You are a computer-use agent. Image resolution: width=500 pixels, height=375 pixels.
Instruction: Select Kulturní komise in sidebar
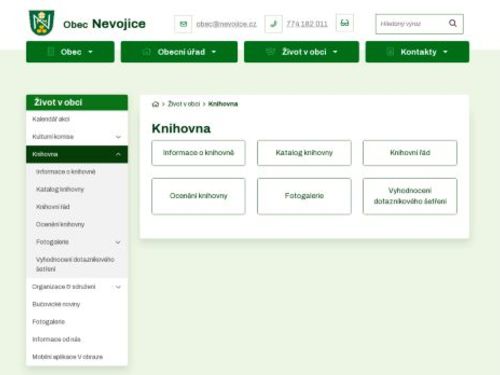[53, 137]
